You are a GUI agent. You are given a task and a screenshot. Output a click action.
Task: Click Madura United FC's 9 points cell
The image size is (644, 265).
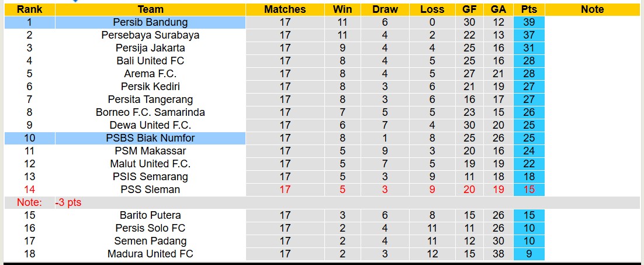coord(529,254)
